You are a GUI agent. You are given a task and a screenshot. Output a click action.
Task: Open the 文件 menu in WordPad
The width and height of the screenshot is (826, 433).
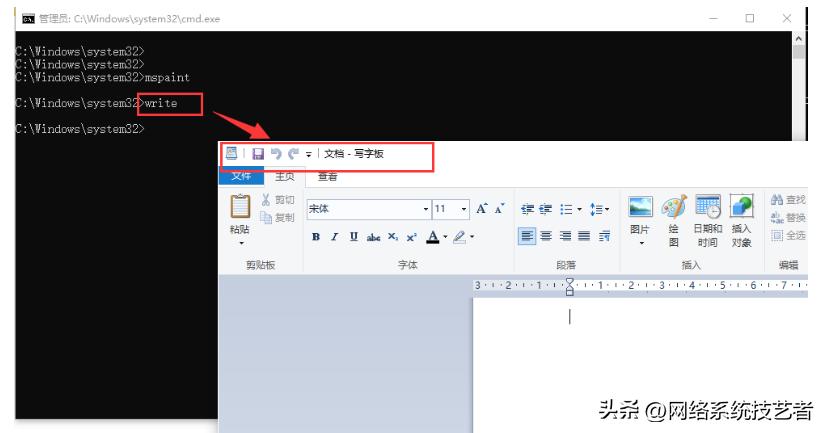pos(241,176)
